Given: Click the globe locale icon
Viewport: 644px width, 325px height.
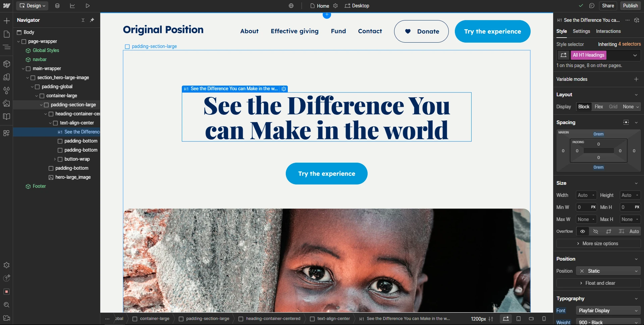Looking at the screenshot, I should click(x=291, y=6).
